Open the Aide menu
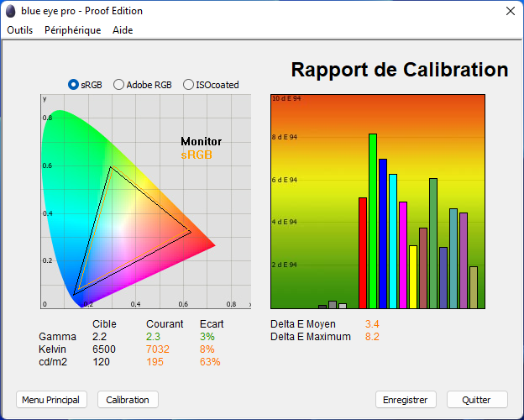This screenshot has height=420, width=524. coord(123,30)
